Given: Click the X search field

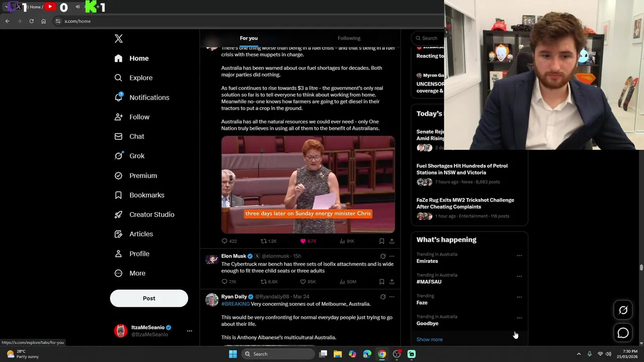Looking at the screenshot, I should (428, 38).
